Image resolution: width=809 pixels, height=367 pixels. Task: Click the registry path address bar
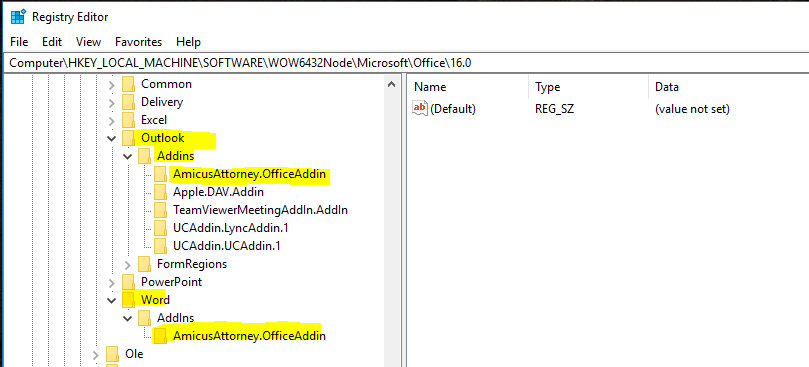[406, 63]
